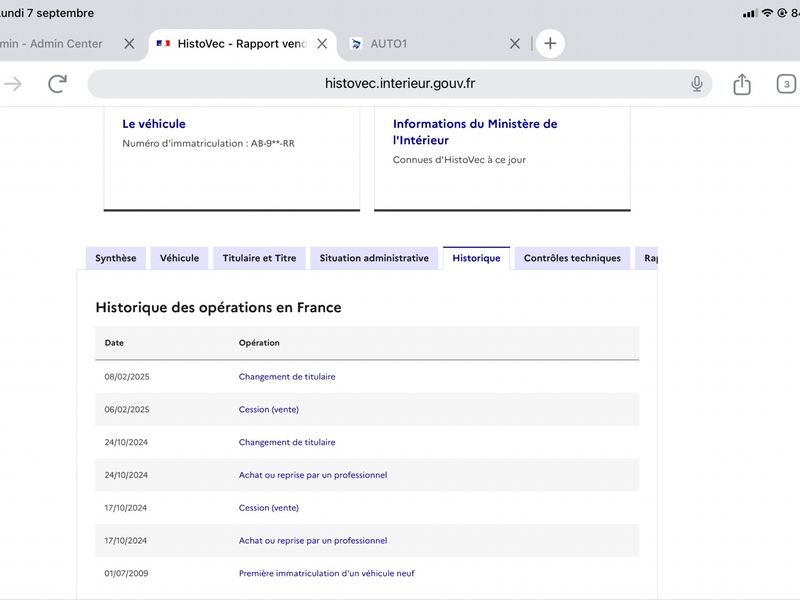This screenshot has width=800, height=600.
Task: Go forward with the arrow icon
Action: [x=13, y=84]
